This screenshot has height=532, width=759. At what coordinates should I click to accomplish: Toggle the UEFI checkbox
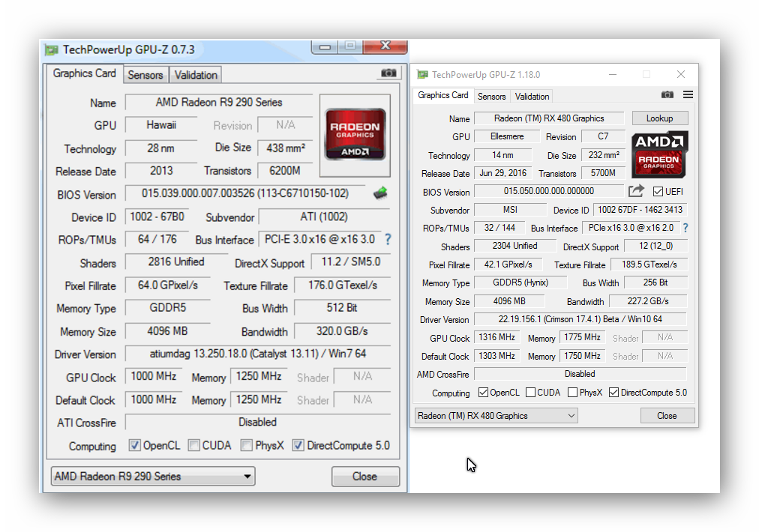[x=658, y=191]
